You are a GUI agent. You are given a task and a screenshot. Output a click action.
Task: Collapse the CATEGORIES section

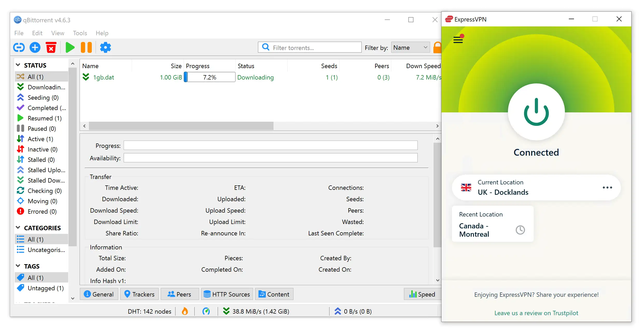(18, 228)
